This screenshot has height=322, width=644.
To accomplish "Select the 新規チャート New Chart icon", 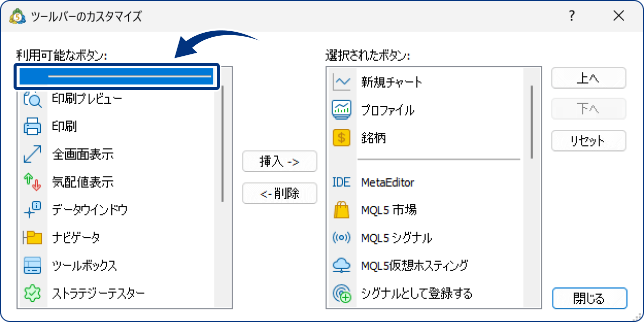I will pyautogui.click(x=341, y=82).
